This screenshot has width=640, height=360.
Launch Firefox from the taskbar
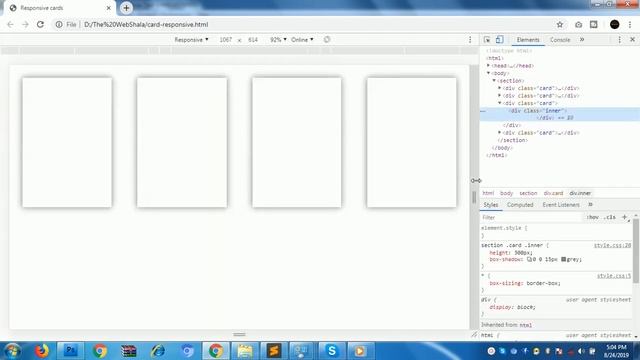[x=42, y=351]
